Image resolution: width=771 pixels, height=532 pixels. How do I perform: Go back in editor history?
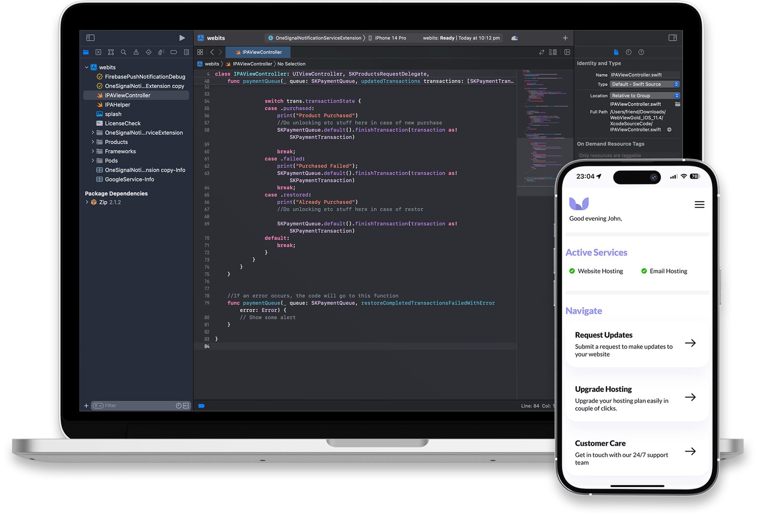click(x=212, y=52)
